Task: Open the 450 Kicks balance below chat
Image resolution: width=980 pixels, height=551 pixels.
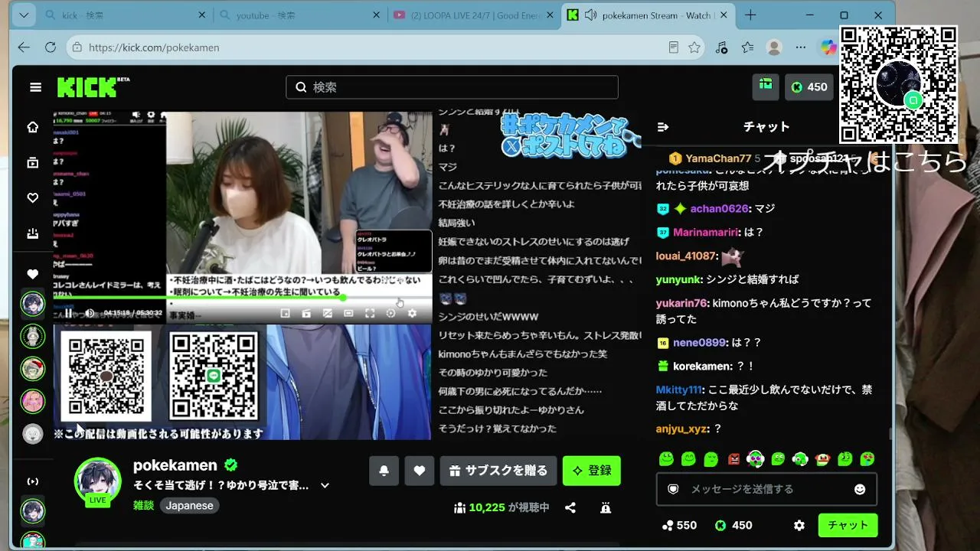Action: tap(734, 526)
